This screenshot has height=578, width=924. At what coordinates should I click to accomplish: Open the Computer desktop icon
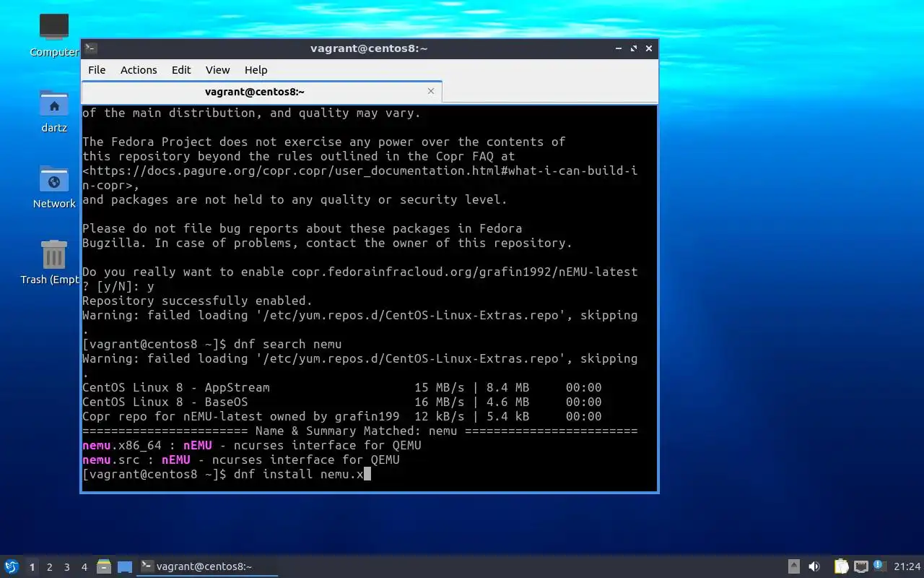[x=54, y=35]
